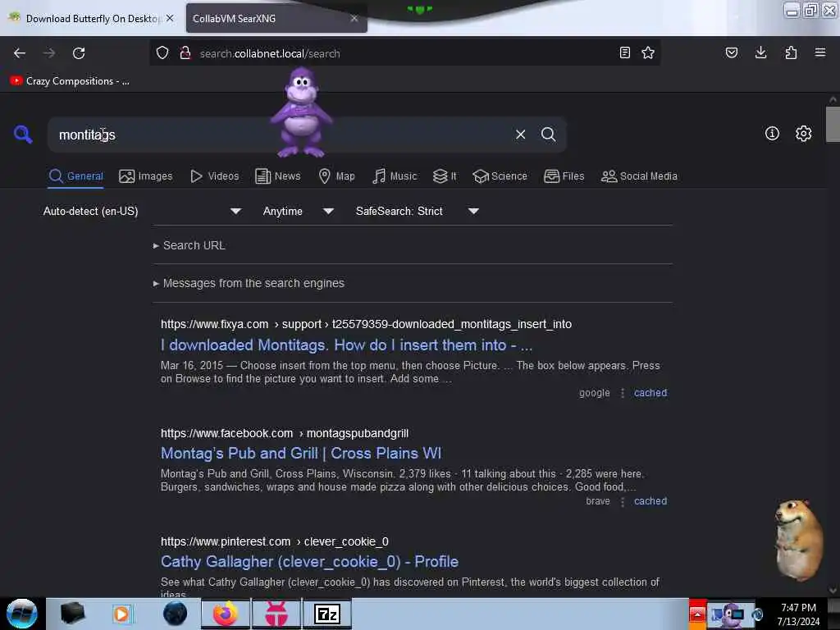Open Cathy Gallagher Profile result
840x630 pixels.
(309, 561)
